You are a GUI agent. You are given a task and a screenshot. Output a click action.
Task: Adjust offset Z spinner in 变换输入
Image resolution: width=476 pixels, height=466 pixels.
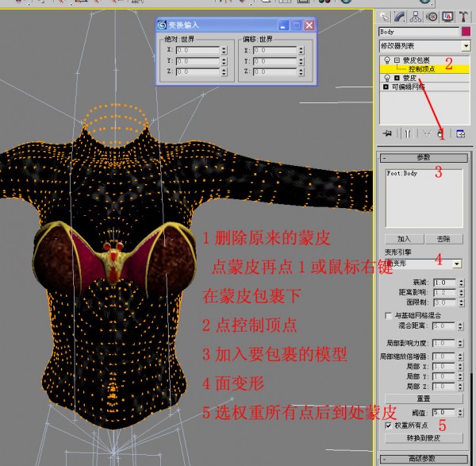coord(301,71)
